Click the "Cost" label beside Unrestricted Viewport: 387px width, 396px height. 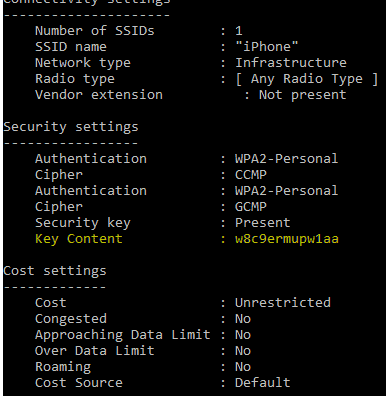(51, 303)
